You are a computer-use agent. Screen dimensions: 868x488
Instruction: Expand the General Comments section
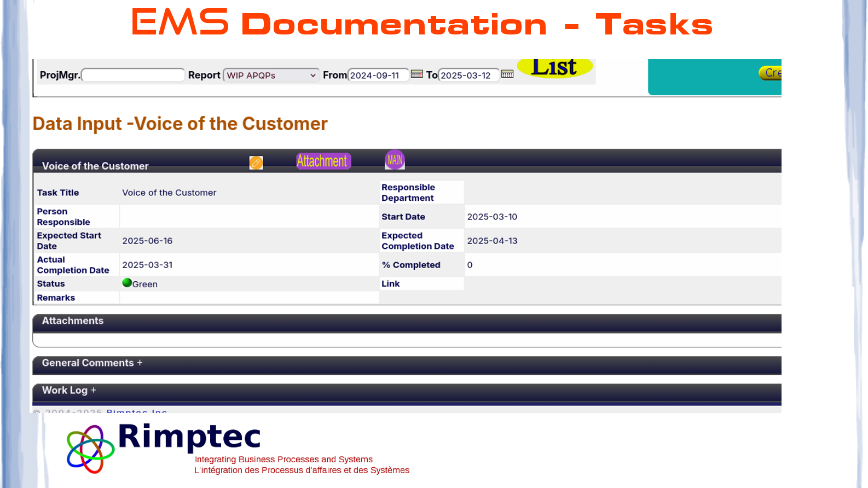(92, 363)
